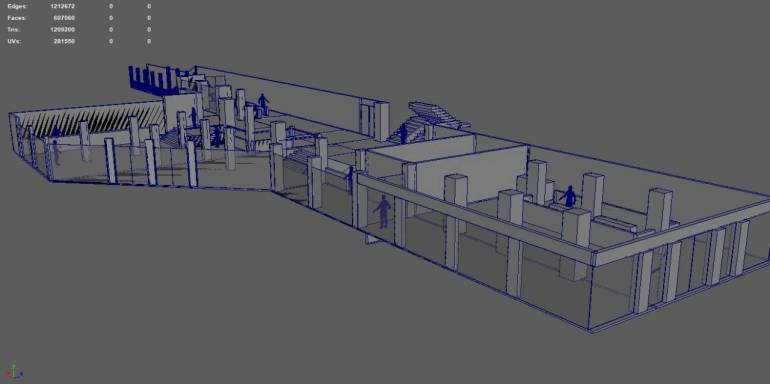Select the human figure behind the front glass wall
Viewport: 770px width, 384px height.
coord(382,212)
